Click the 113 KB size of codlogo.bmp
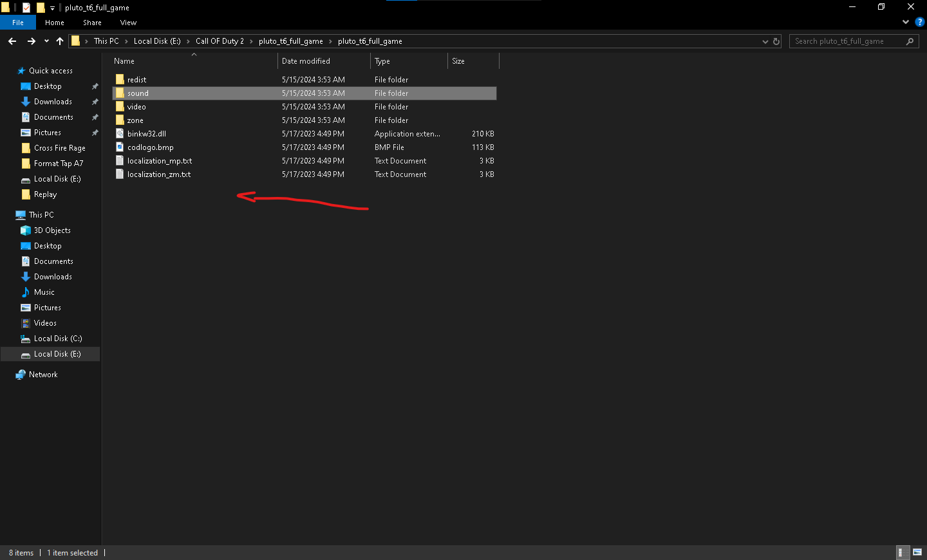Viewport: 927px width, 560px height. pyautogui.click(x=483, y=147)
